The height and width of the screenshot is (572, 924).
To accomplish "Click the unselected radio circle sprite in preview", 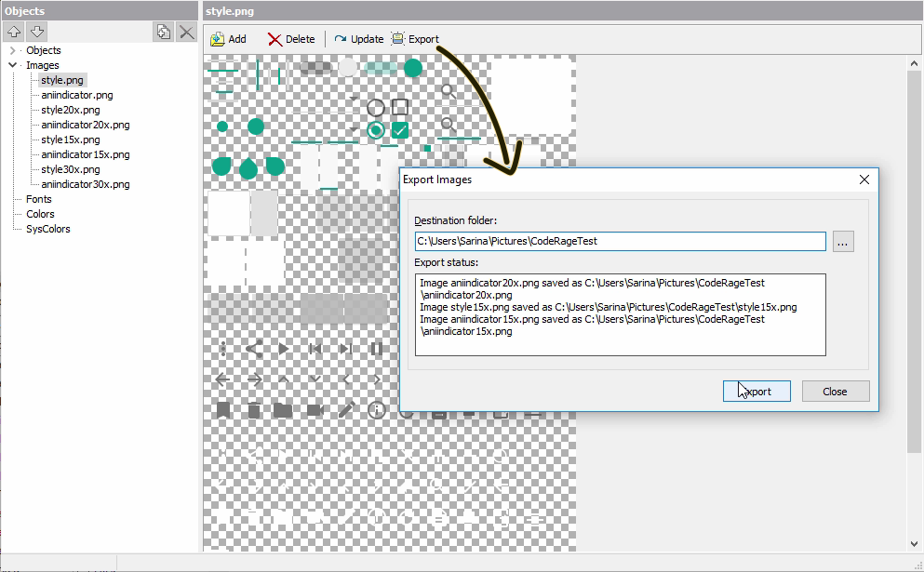I will [375, 108].
